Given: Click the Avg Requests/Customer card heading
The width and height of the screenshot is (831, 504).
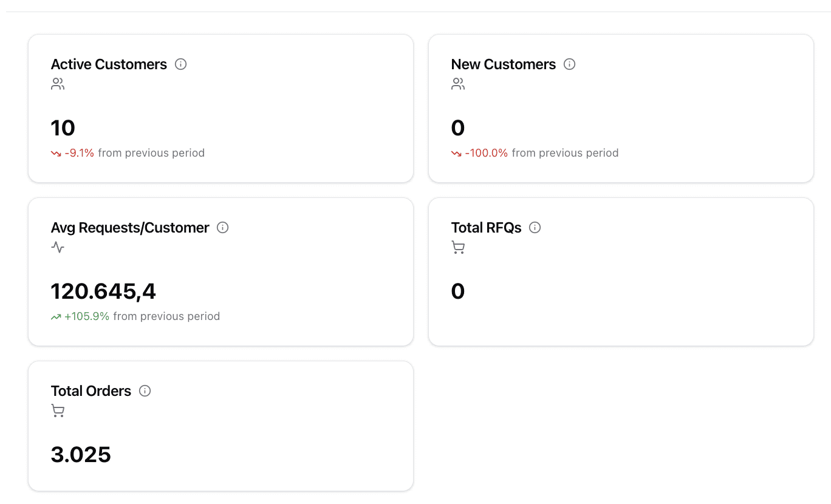Looking at the screenshot, I should coord(130,228).
